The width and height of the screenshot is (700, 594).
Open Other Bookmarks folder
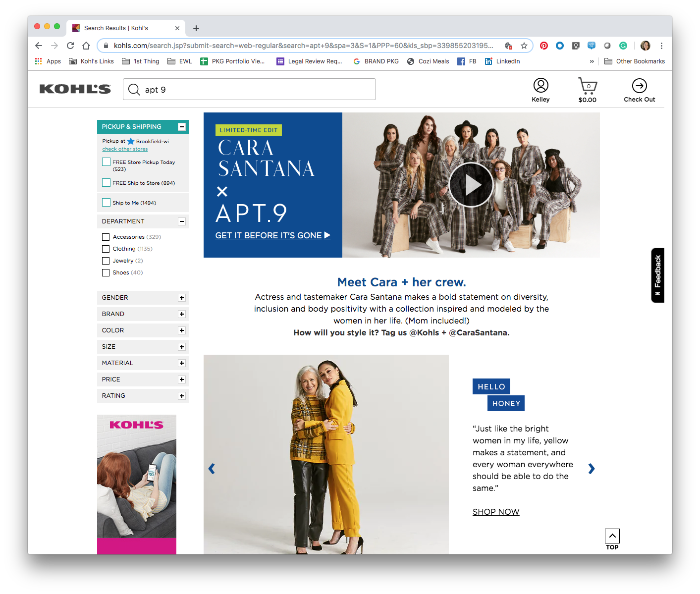pos(635,61)
